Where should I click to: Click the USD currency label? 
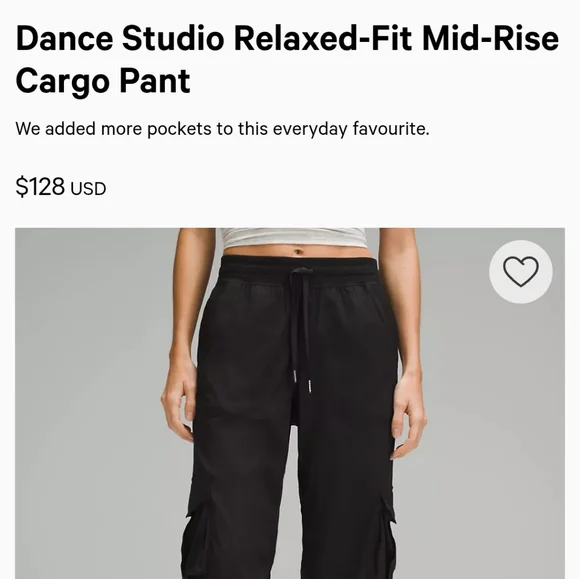pos(88,189)
